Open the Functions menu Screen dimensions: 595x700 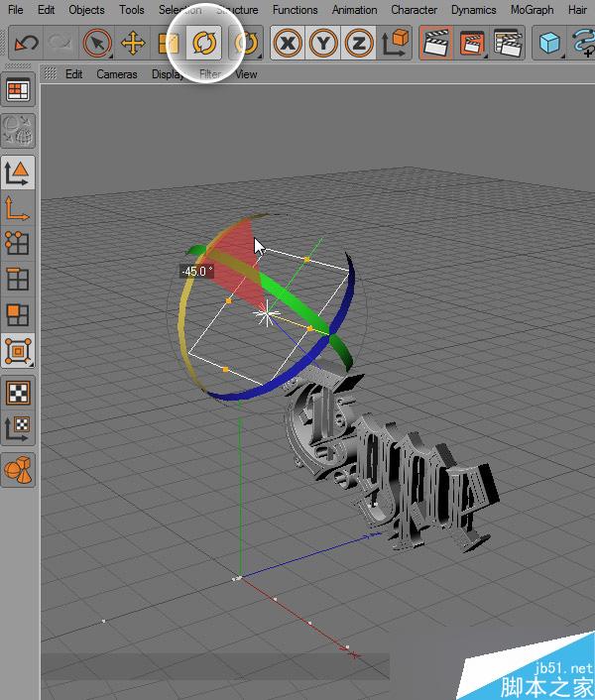(296, 9)
